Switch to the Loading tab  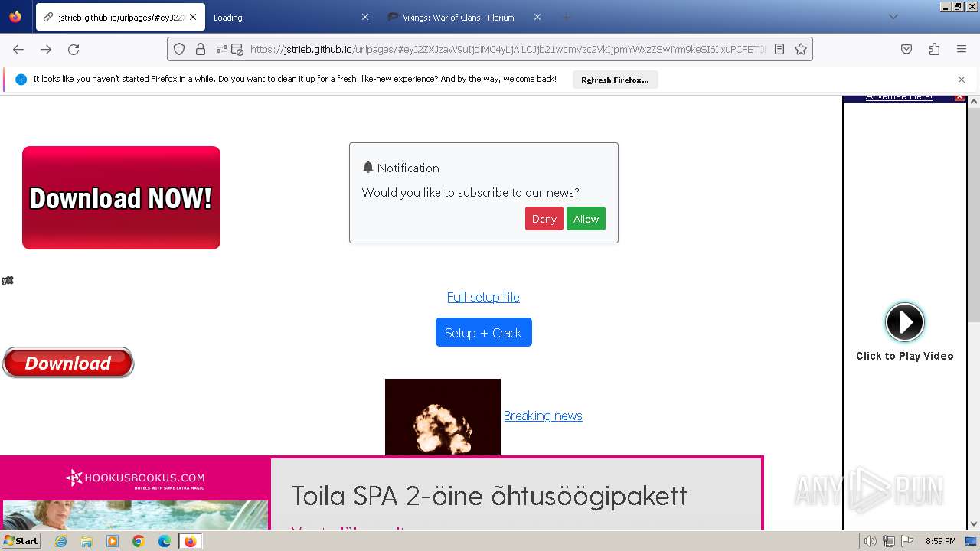tap(291, 17)
